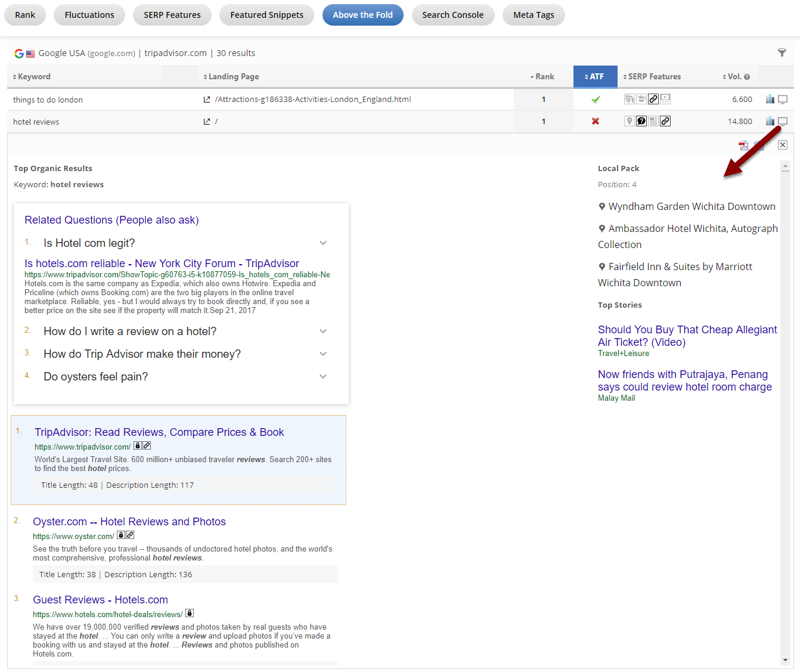
Task: Open external link icon for London attractions page
Action: click(x=207, y=100)
